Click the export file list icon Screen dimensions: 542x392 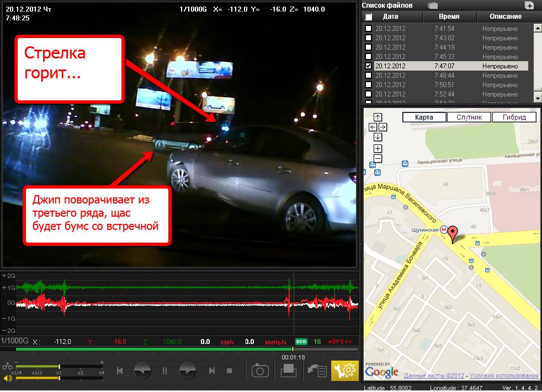pos(317,370)
